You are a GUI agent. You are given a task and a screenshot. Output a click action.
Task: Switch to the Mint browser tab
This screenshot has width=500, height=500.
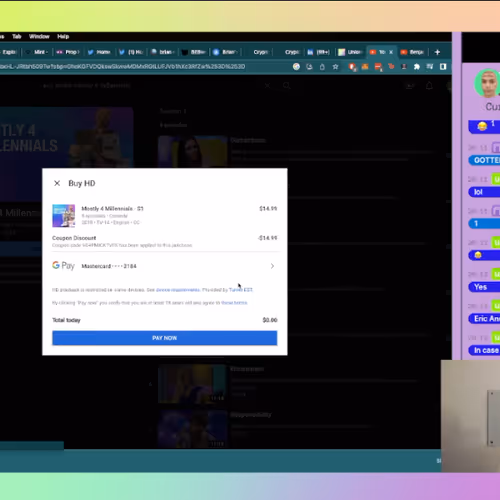click(x=38, y=52)
